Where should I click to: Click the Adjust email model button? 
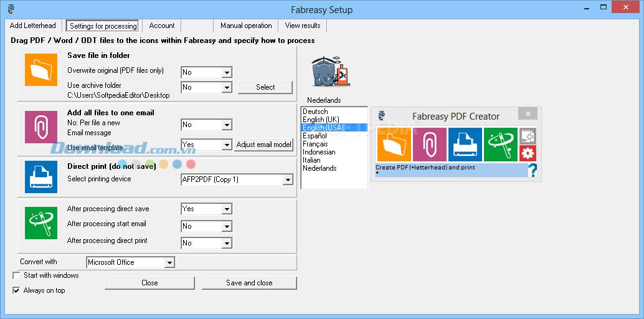[264, 145]
